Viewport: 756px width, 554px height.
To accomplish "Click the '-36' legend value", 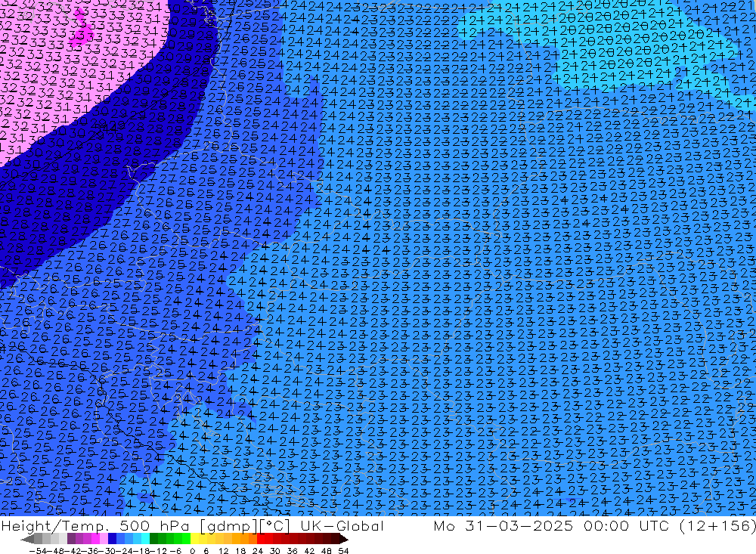I will click(88, 551).
